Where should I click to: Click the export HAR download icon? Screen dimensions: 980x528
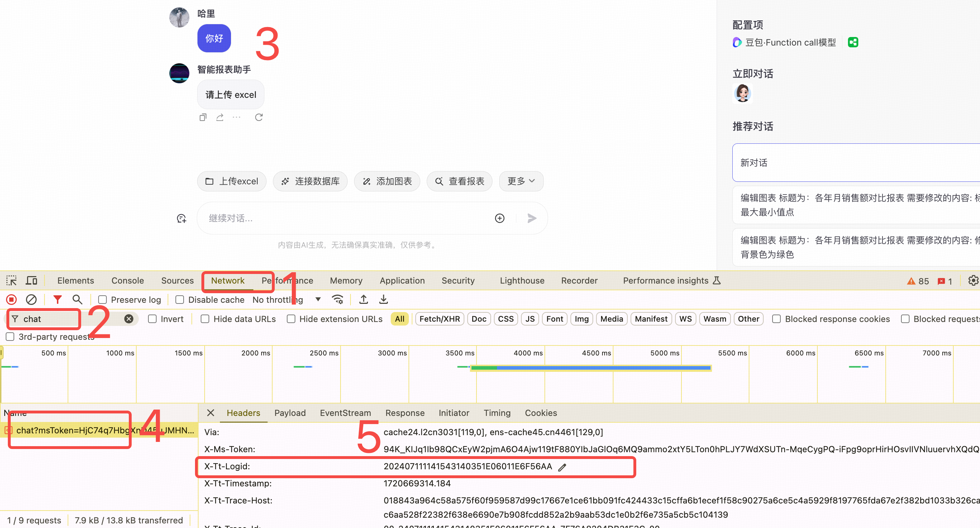click(384, 300)
